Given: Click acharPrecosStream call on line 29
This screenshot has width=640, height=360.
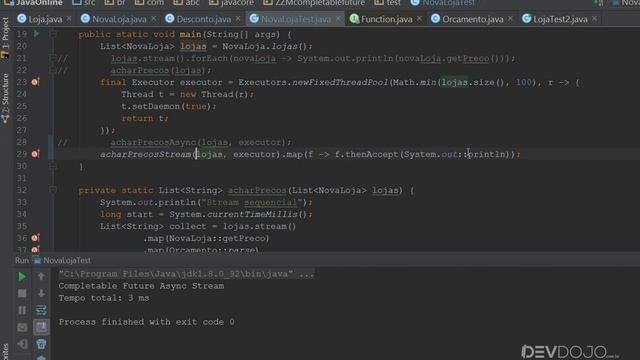Looking at the screenshot, I should pos(146,154).
